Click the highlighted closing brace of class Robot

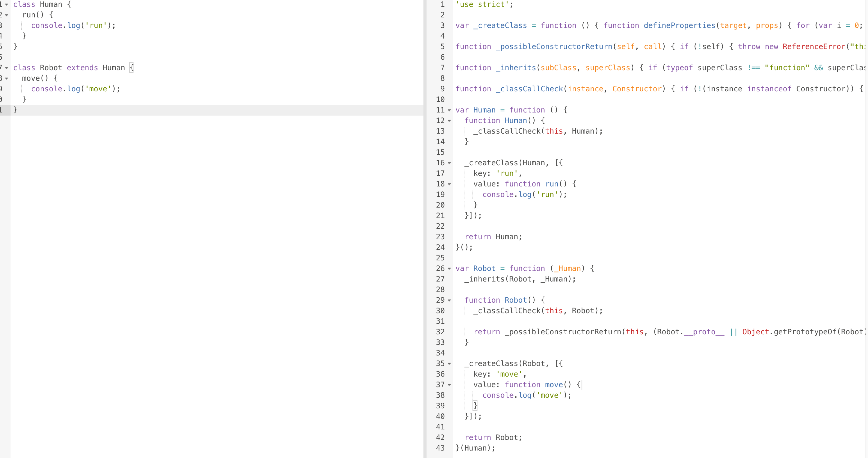coord(15,110)
